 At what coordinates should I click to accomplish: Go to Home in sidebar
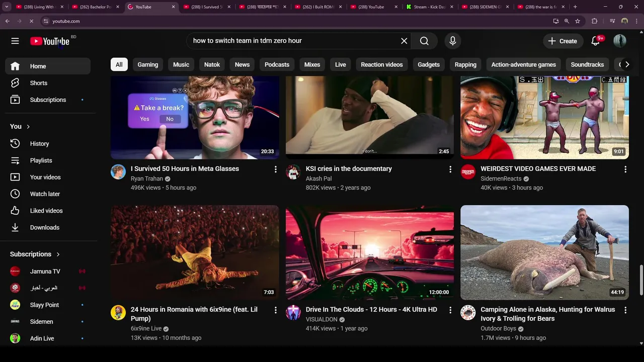pos(48,66)
